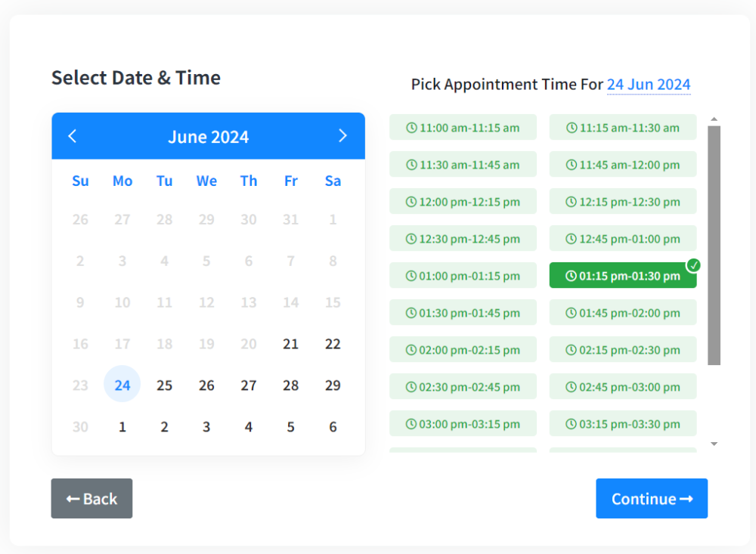Click scrollbar down arrow in time list
The height and width of the screenshot is (554, 756).
[x=714, y=444]
